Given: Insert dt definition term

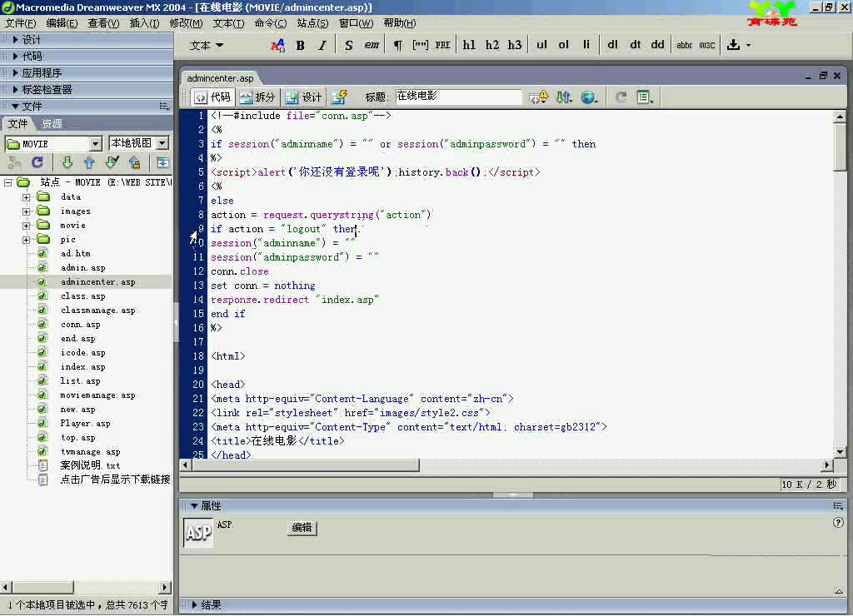Looking at the screenshot, I should [635, 45].
